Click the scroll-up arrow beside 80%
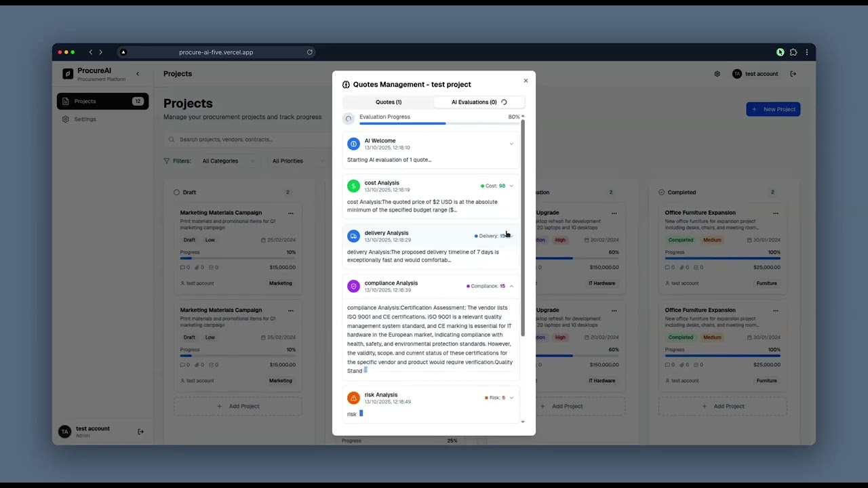 tap(523, 117)
